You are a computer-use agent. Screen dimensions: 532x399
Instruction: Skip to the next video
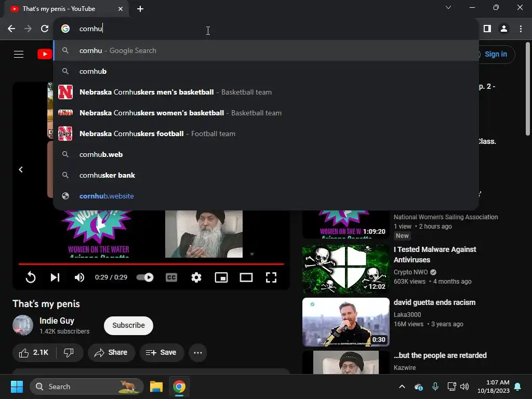(x=55, y=277)
